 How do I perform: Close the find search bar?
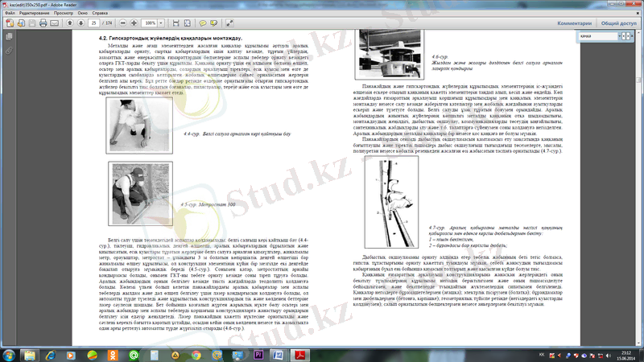tap(632, 36)
